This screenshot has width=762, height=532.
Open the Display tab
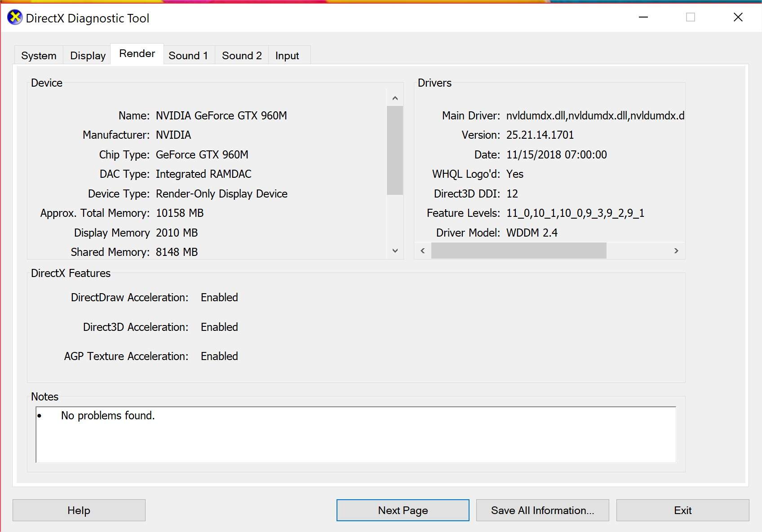[x=88, y=56]
